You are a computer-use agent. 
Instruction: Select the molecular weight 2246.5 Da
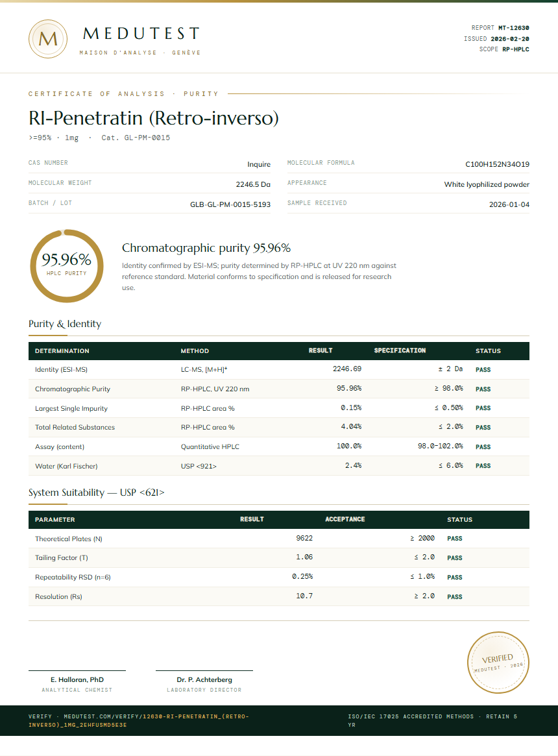tap(253, 185)
